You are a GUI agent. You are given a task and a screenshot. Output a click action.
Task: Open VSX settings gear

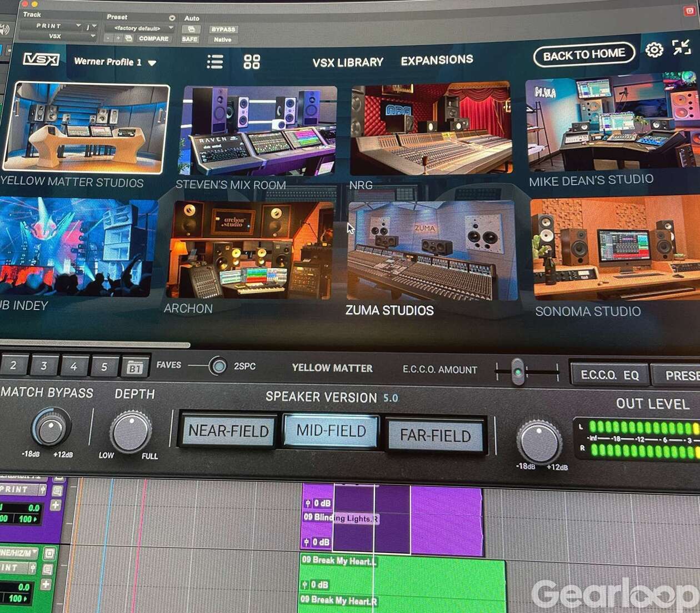[654, 50]
